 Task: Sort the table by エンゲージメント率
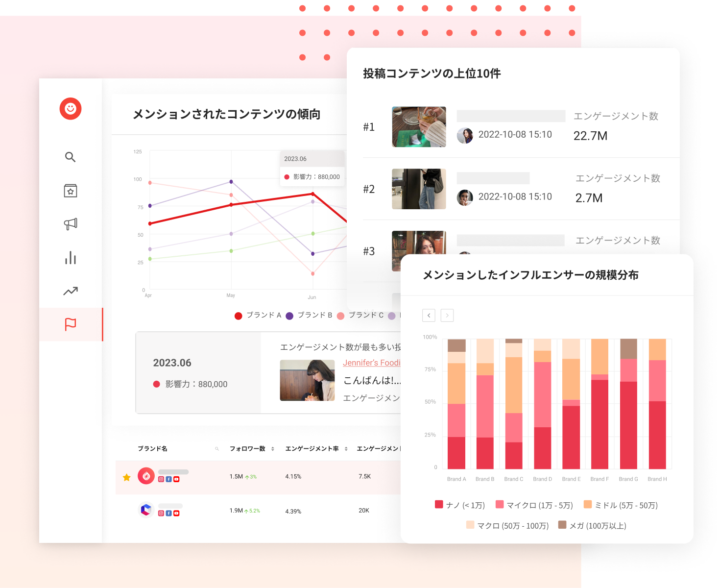[x=346, y=448]
